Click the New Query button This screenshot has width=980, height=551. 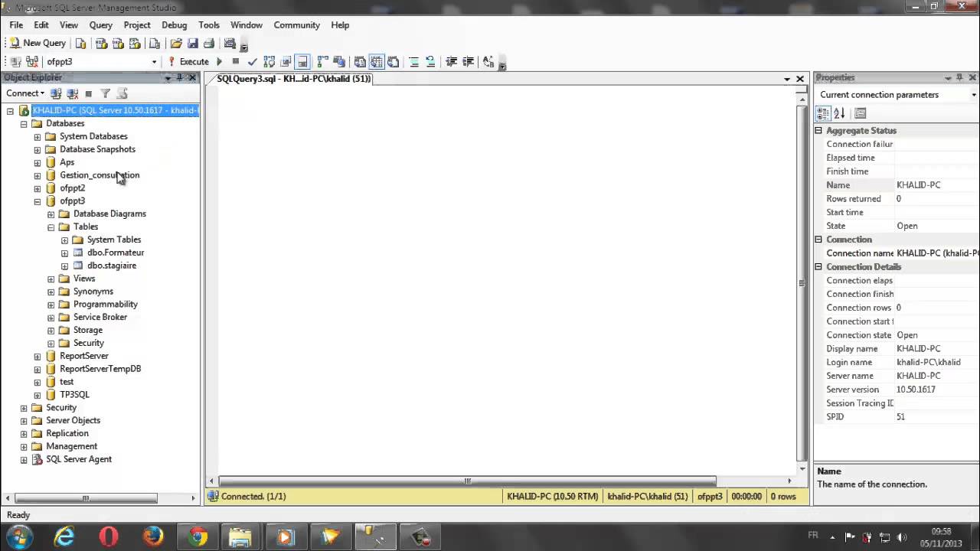(38, 43)
